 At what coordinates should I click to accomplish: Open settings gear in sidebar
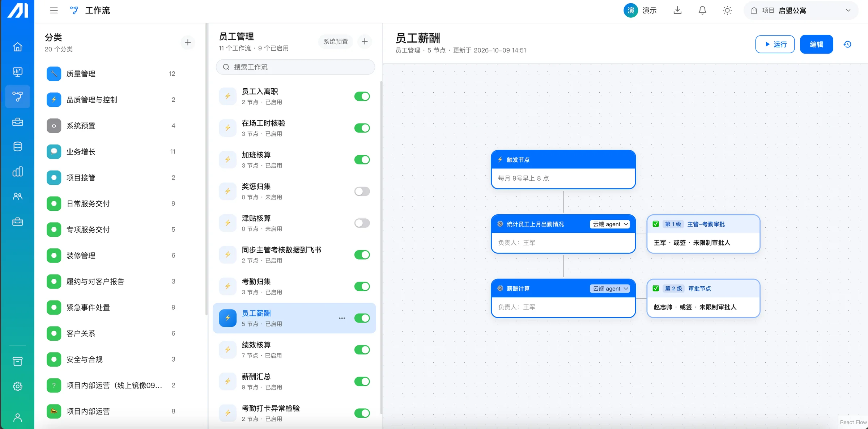pyautogui.click(x=17, y=386)
